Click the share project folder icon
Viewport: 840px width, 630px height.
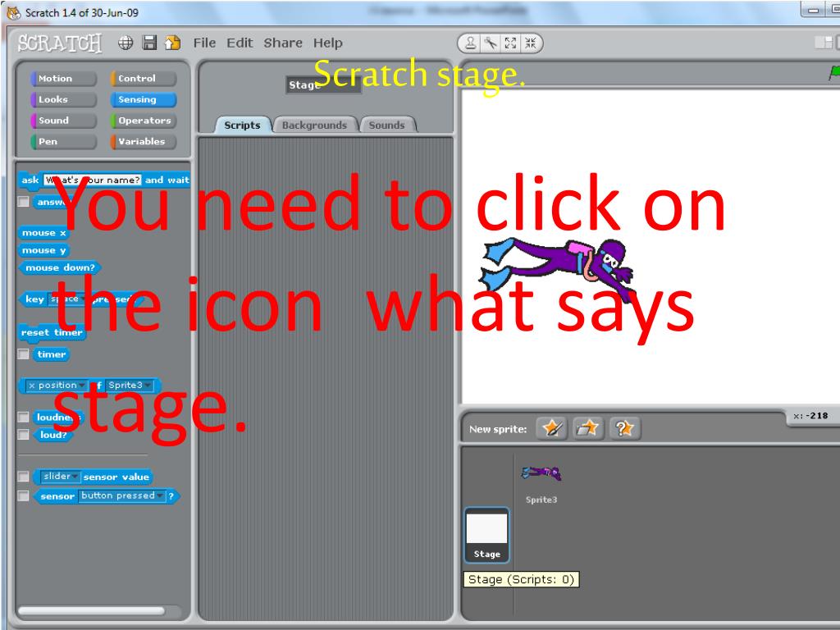[x=172, y=43]
